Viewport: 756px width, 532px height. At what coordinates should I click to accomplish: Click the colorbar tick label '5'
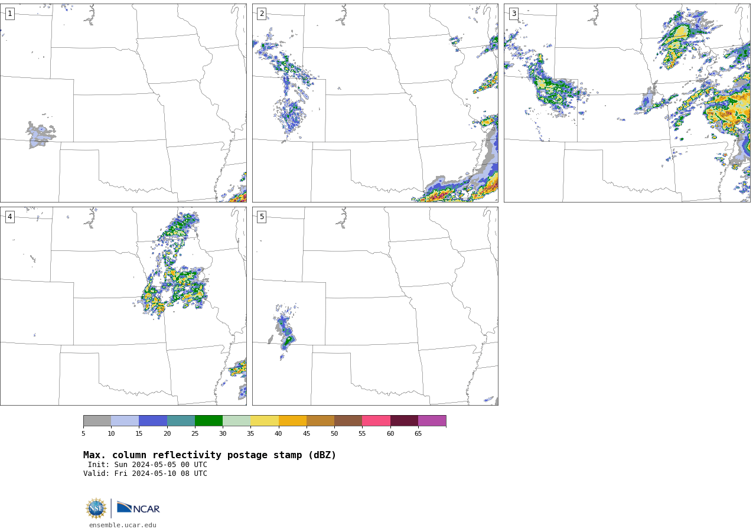coord(83,434)
